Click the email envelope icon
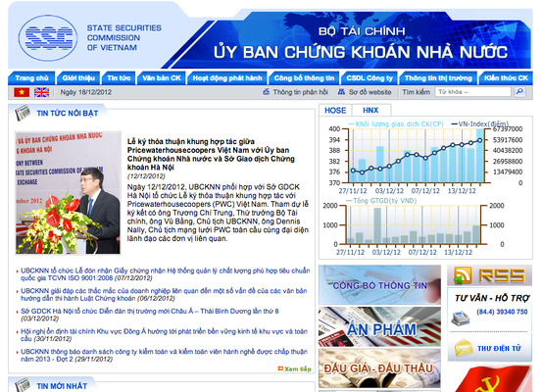Image resolution: width=542 pixels, height=392 pixels. pyautogui.click(x=464, y=348)
